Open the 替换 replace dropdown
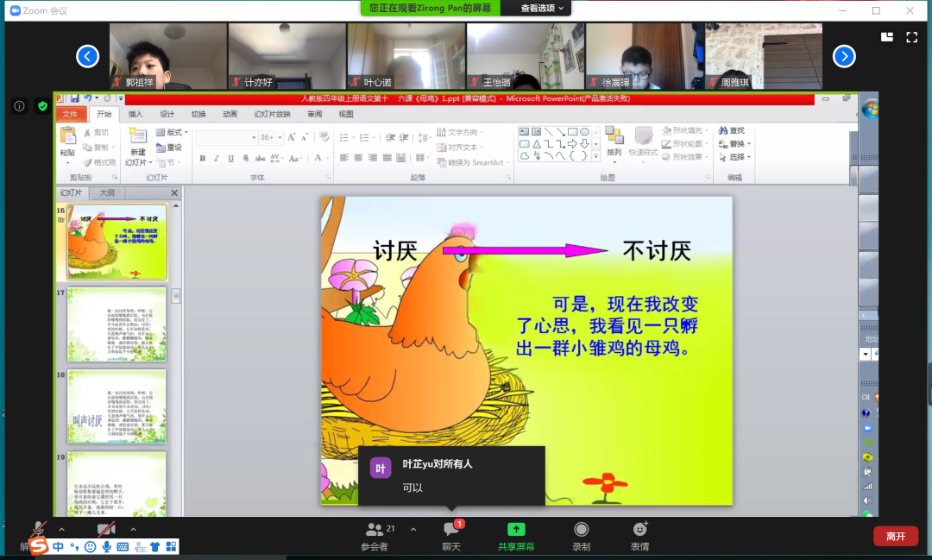 [734, 144]
